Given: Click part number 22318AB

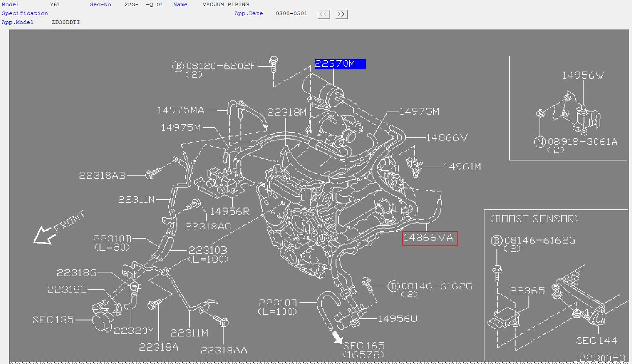Looking at the screenshot, I should (x=102, y=175).
